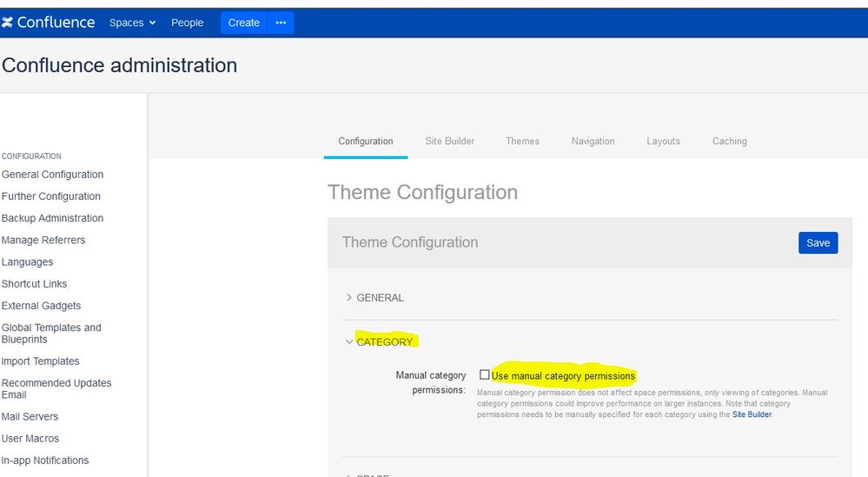The width and height of the screenshot is (868, 477).
Task: Open Global Templates and Blueprints
Action: tap(51, 333)
